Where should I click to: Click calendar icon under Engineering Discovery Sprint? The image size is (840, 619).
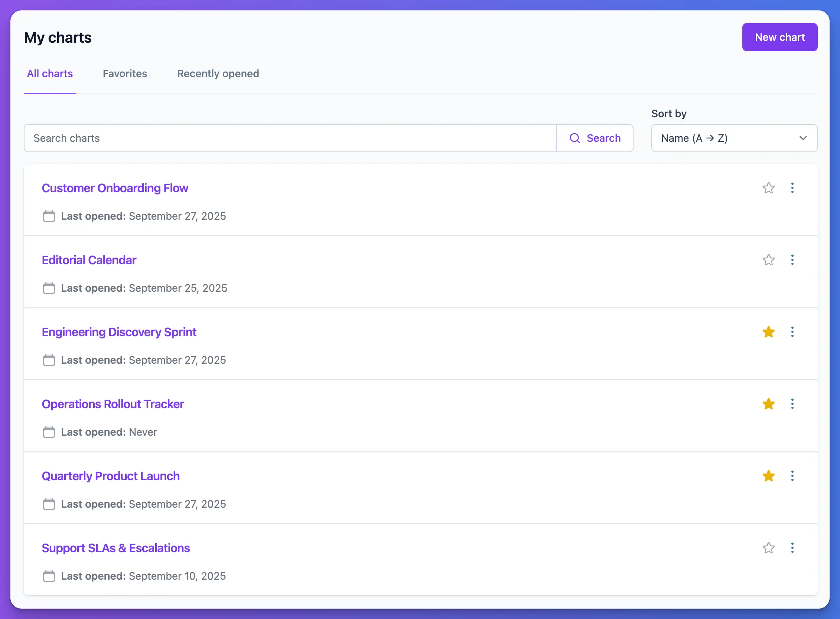point(49,360)
